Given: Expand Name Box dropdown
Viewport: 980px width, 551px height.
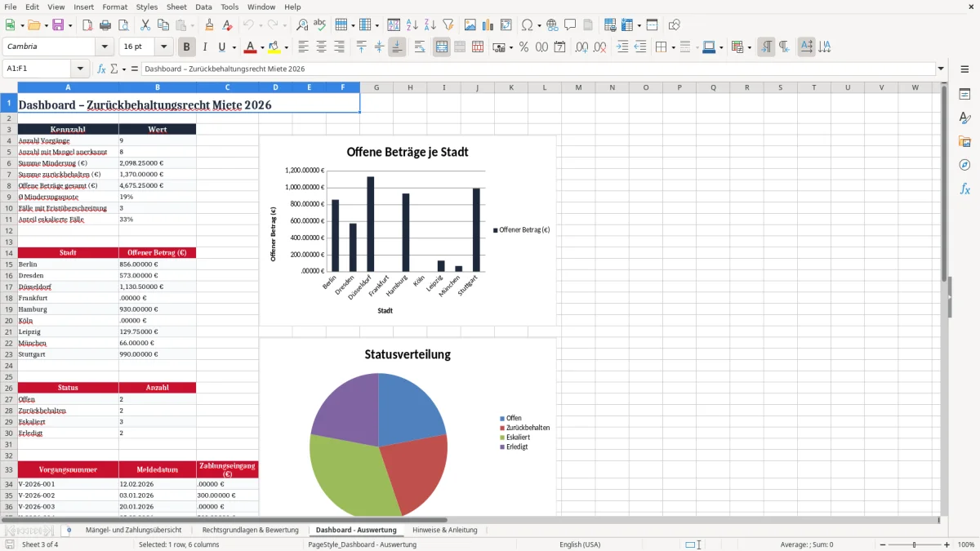Looking at the screenshot, I should (x=80, y=69).
